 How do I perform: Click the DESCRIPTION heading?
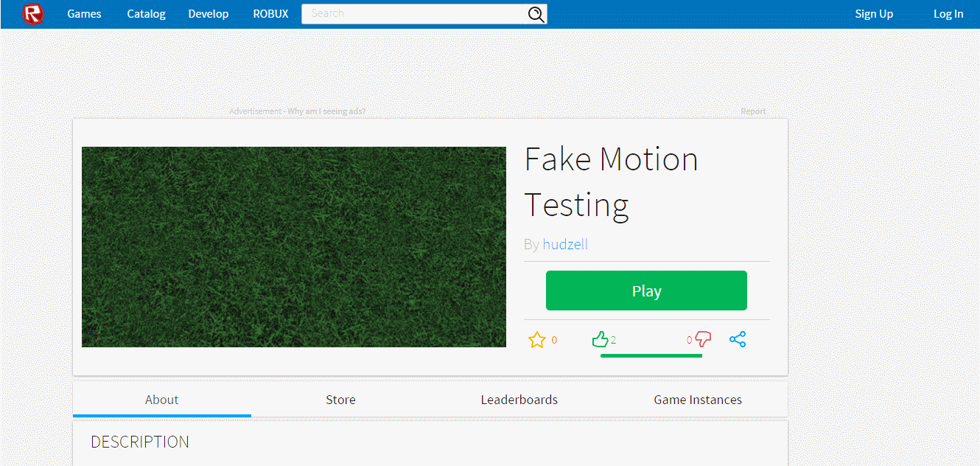(140, 442)
